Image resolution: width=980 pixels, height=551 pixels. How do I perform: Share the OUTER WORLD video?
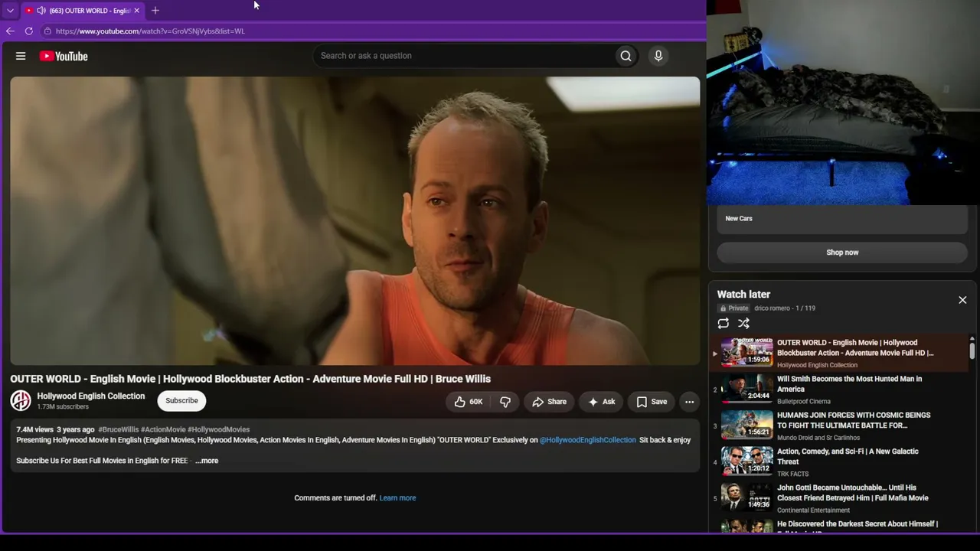click(x=549, y=402)
